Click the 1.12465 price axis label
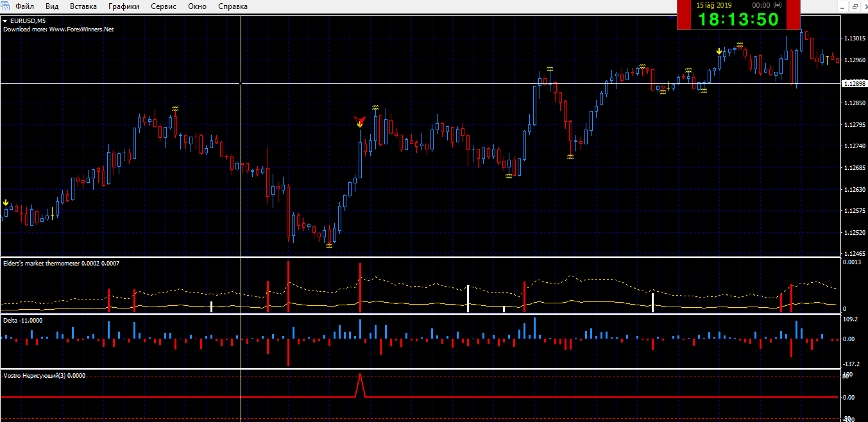 point(854,254)
